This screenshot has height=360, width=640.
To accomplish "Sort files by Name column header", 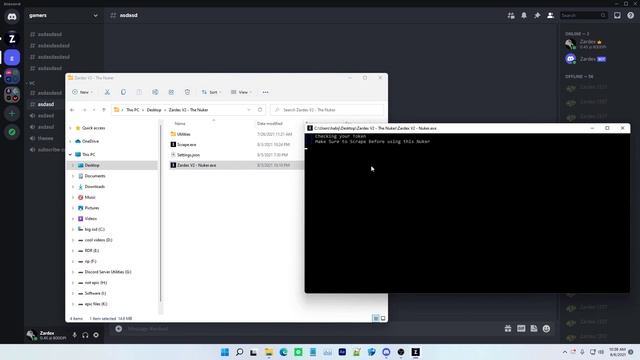I will [180, 123].
